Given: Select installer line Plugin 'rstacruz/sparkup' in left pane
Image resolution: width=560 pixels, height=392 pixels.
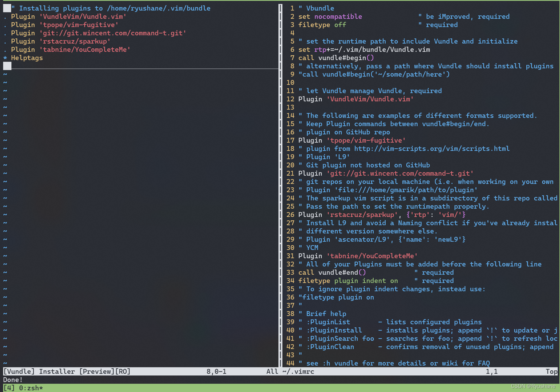Looking at the screenshot, I should click(x=61, y=41).
